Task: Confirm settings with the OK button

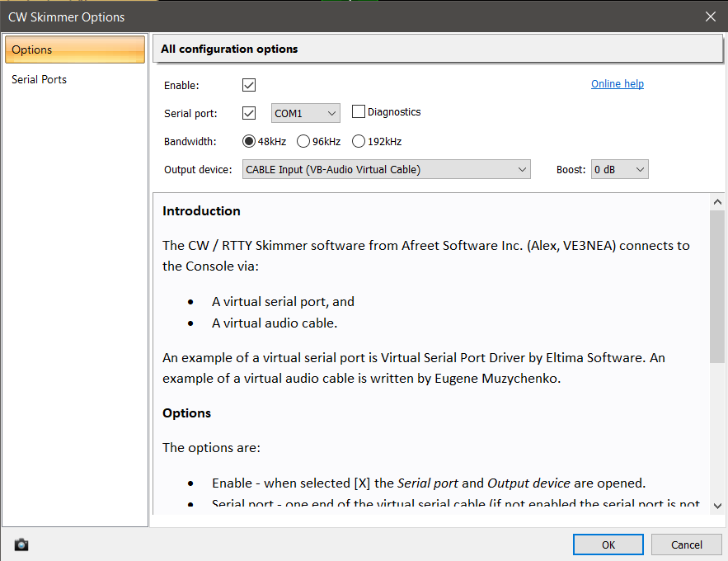Action: pyautogui.click(x=608, y=544)
